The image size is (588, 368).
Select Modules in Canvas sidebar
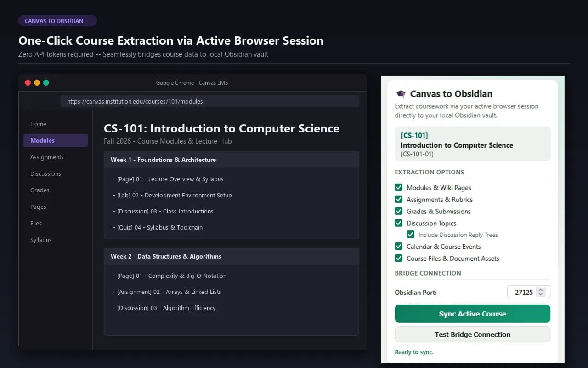56,140
